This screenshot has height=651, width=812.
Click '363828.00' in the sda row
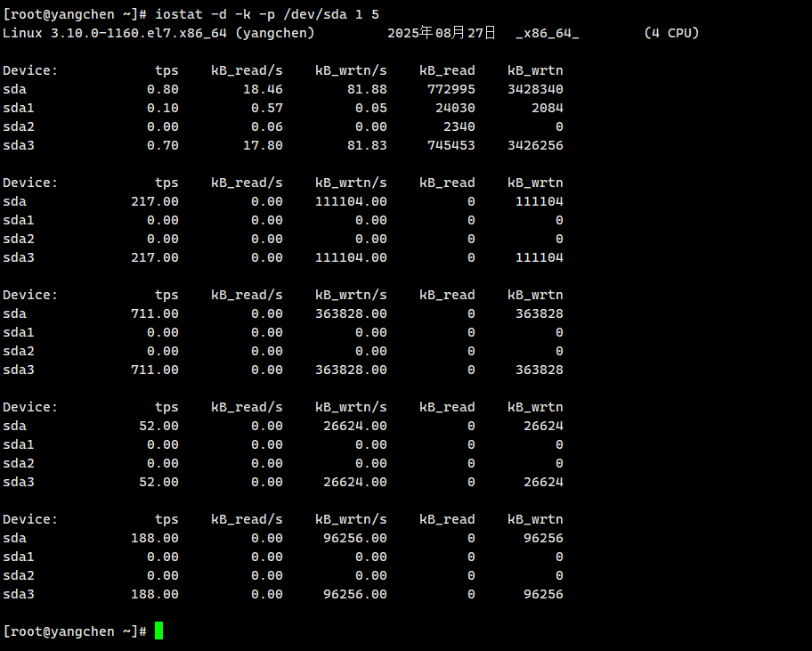point(351,313)
